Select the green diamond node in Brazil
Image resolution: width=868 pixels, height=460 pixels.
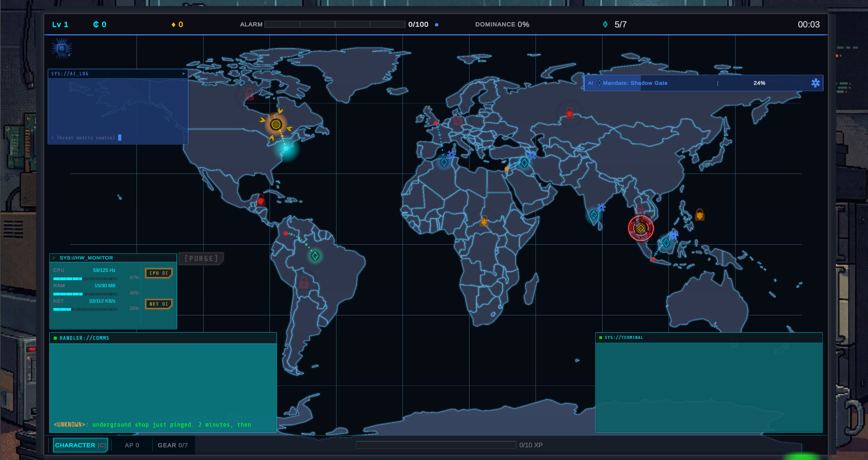point(315,256)
